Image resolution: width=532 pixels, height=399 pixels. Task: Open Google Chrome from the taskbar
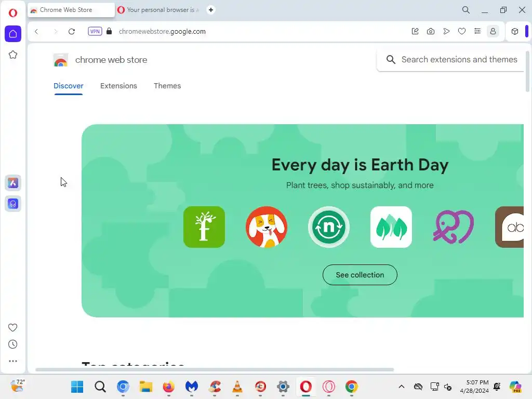[x=352, y=387]
